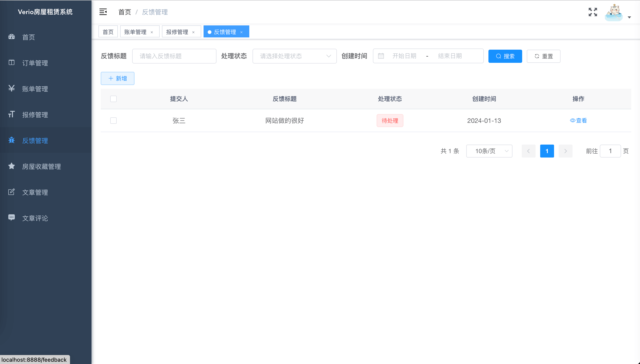Screen dimensions: 640x364
Task: Click the 文章评论 chat bubble icon
Action: (12, 218)
